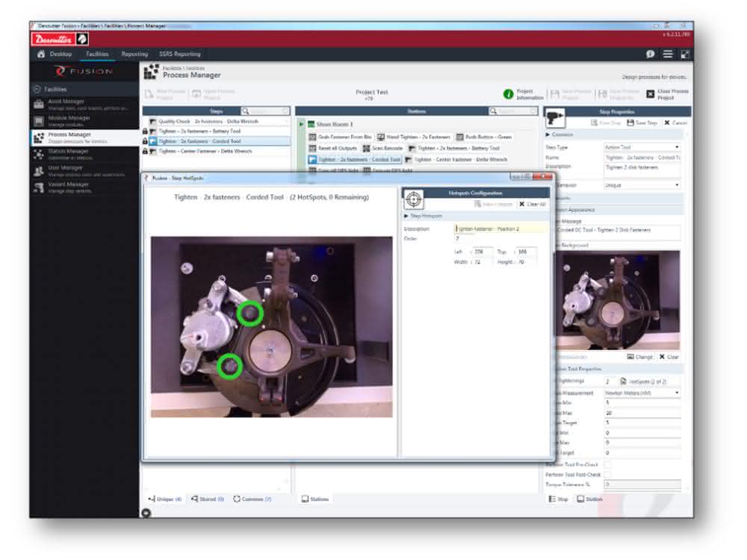Viewport: 747px width, 560px height.
Task: Click the Asset Manager briefcase icon
Action: (x=39, y=105)
